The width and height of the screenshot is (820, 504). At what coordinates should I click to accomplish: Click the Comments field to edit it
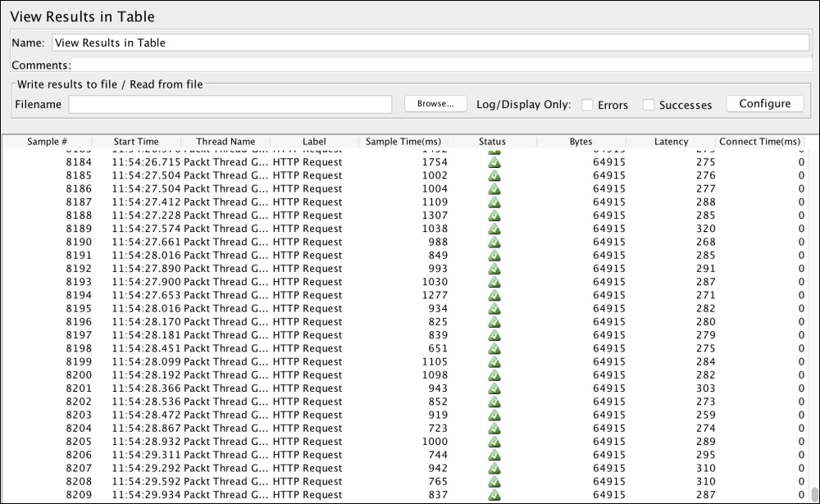click(410, 65)
